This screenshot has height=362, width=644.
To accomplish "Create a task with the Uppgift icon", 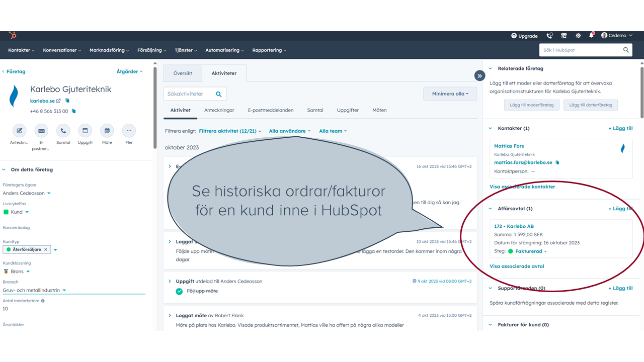I will 85,131.
